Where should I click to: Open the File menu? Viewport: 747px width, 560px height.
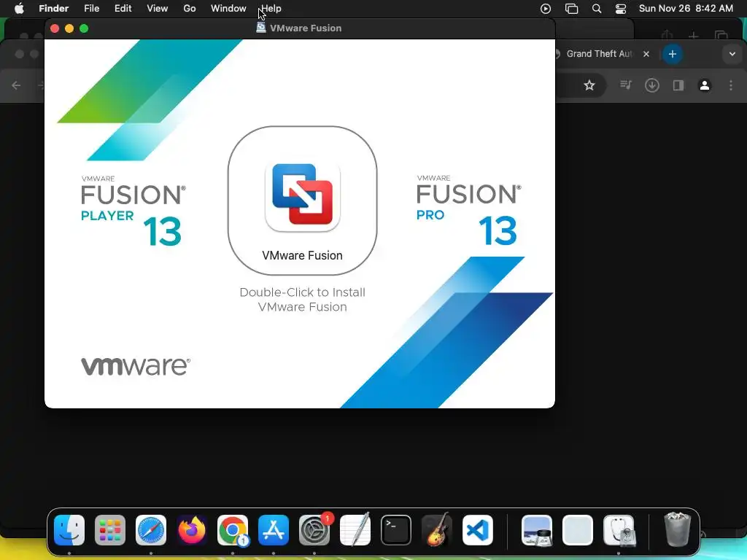91,8
